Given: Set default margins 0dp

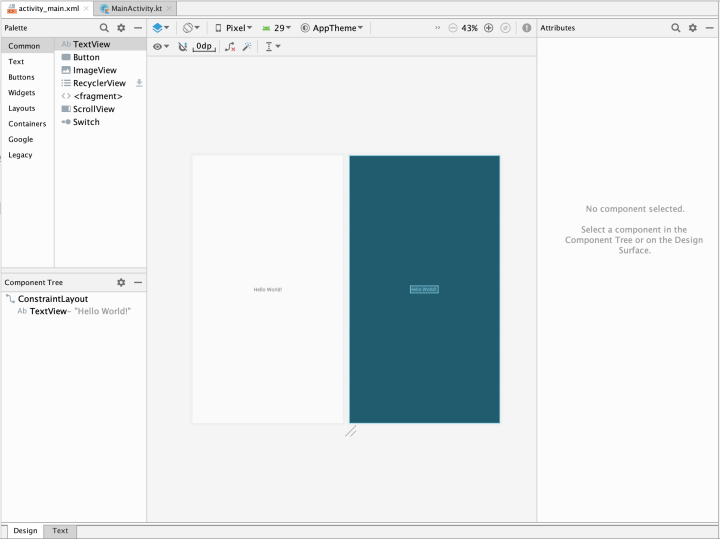Looking at the screenshot, I should click(204, 46).
